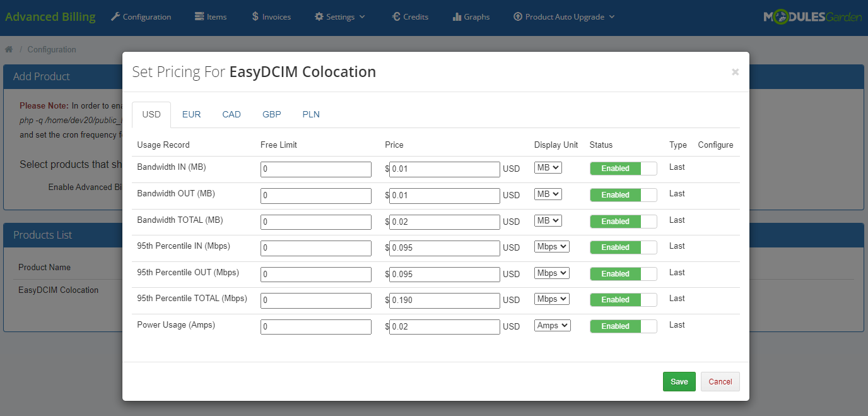Click the dollar icon beside Invoices
868x416 pixels.
point(255,16)
